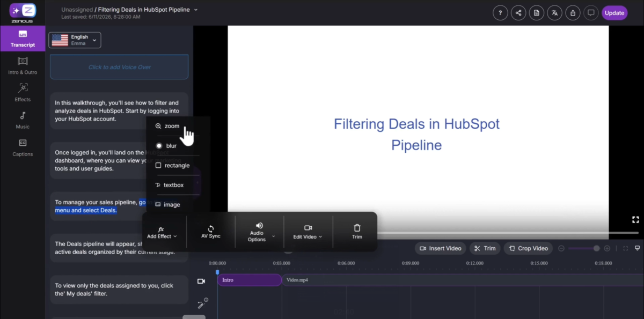Click the blue playhead marker at 0:00
The width and height of the screenshot is (644, 319).
[x=217, y=272]
